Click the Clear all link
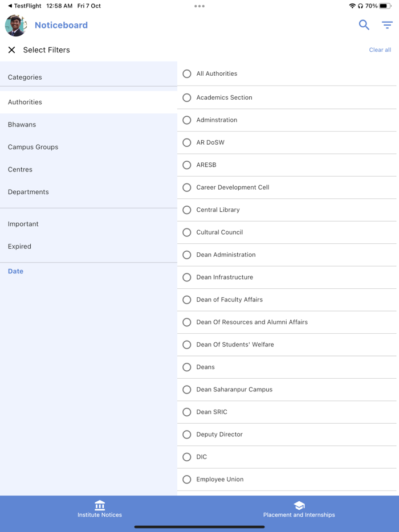The image size is (399, 532). (380, 50)
